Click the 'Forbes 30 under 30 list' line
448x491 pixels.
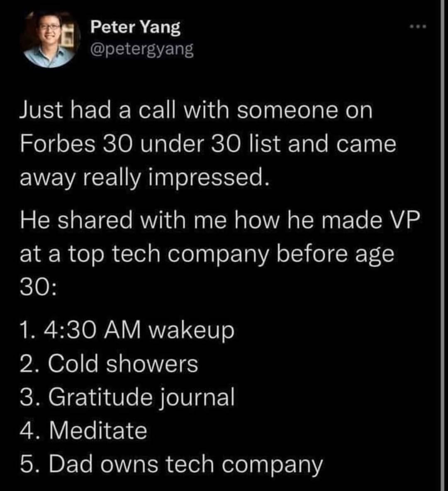pos(208,144)
